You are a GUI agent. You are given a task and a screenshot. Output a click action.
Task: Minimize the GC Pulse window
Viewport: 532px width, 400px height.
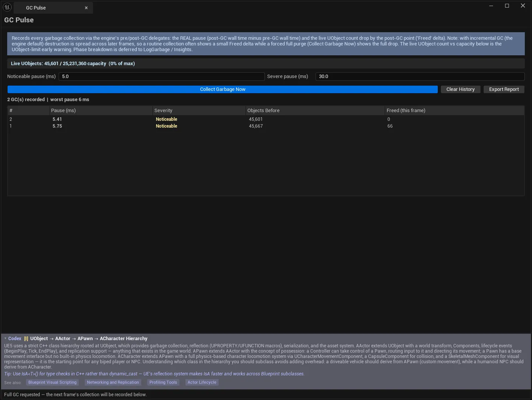pos(491,6)
